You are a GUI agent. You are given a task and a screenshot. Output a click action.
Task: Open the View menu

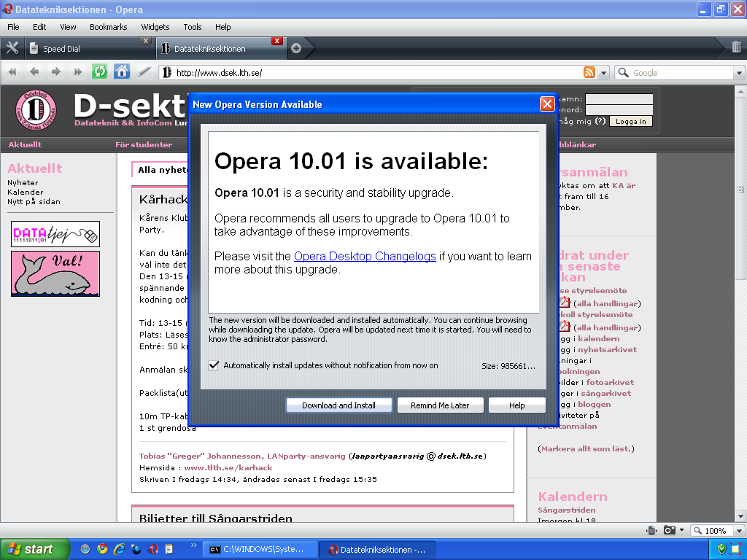[68, 27]
